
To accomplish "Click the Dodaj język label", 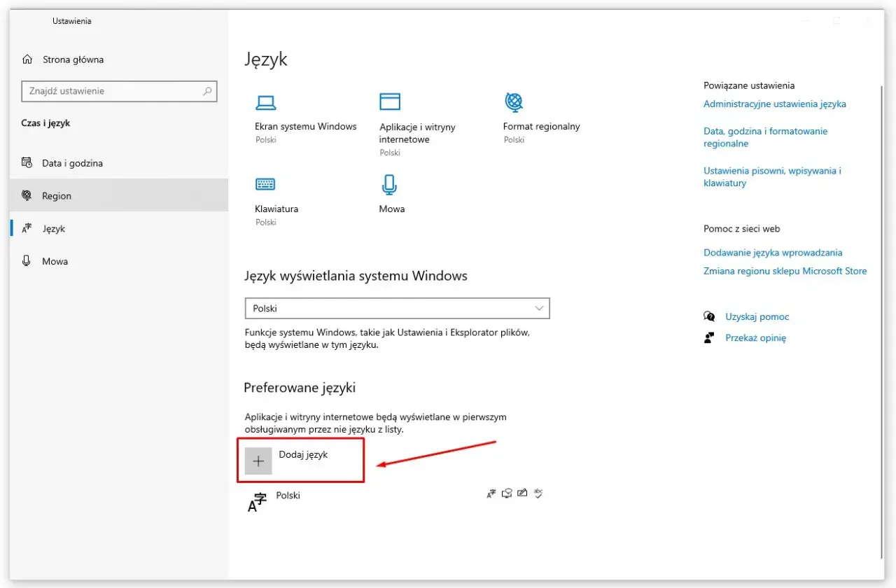I will [303, 455].
